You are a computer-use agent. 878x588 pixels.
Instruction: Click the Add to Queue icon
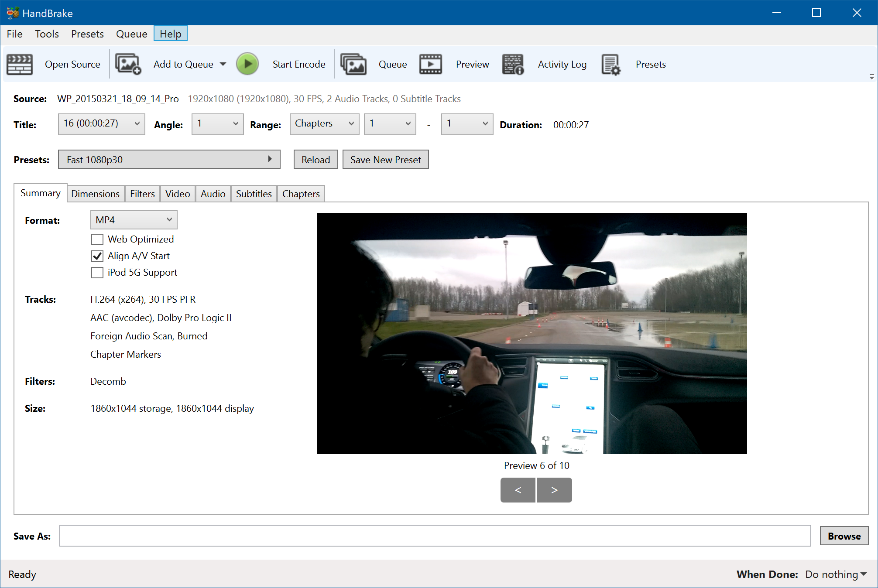tap(127, 64)
